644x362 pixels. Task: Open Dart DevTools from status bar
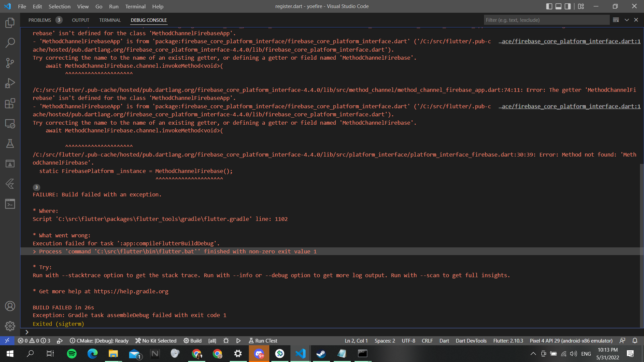click(x=471, y=341)
